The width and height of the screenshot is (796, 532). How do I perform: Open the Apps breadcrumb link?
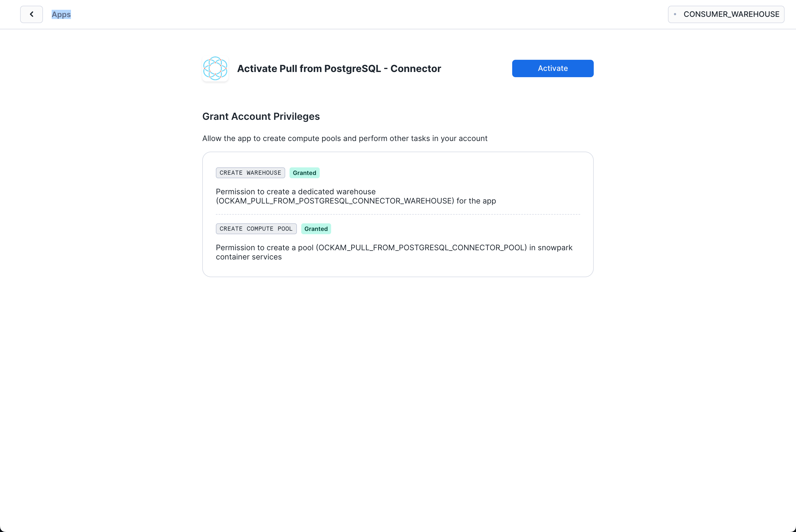61,14
